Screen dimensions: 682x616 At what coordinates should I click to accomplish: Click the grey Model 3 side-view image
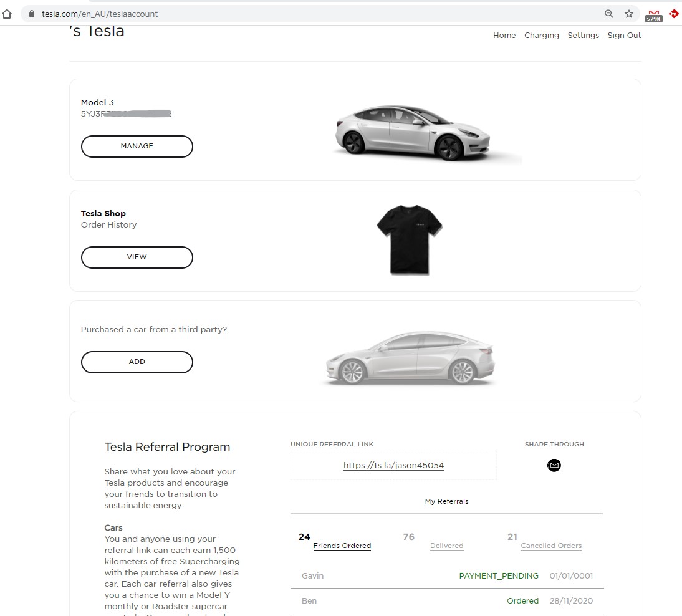410,358
